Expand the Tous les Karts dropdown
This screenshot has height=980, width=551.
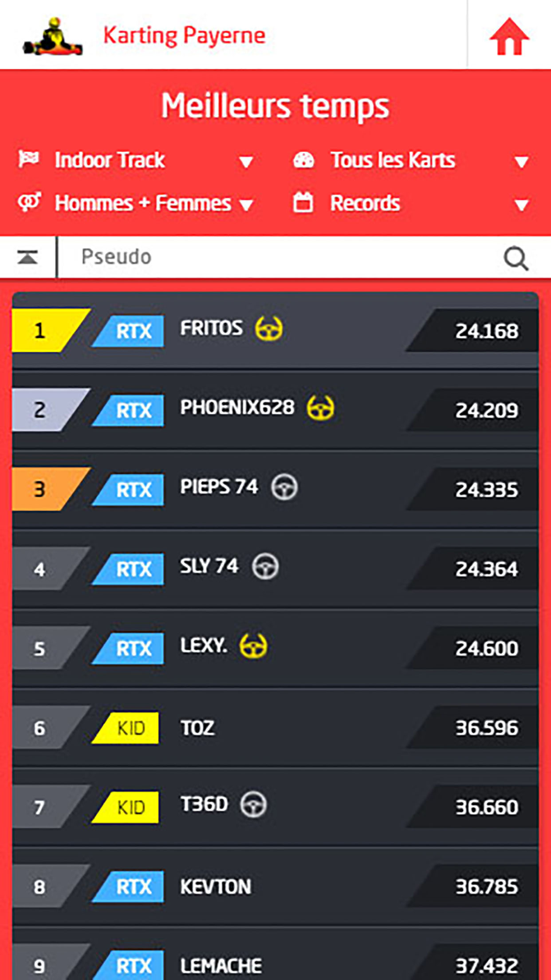tap(410, 160)
